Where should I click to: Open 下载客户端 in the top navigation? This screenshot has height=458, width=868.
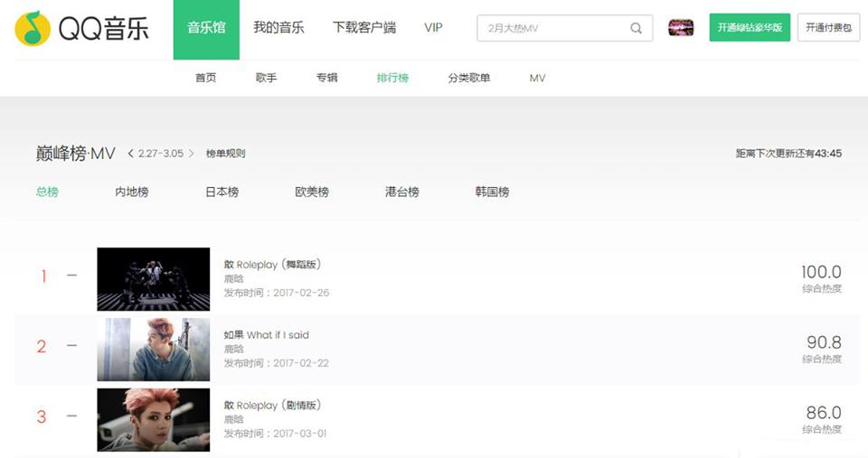click(x=364, y=28)
